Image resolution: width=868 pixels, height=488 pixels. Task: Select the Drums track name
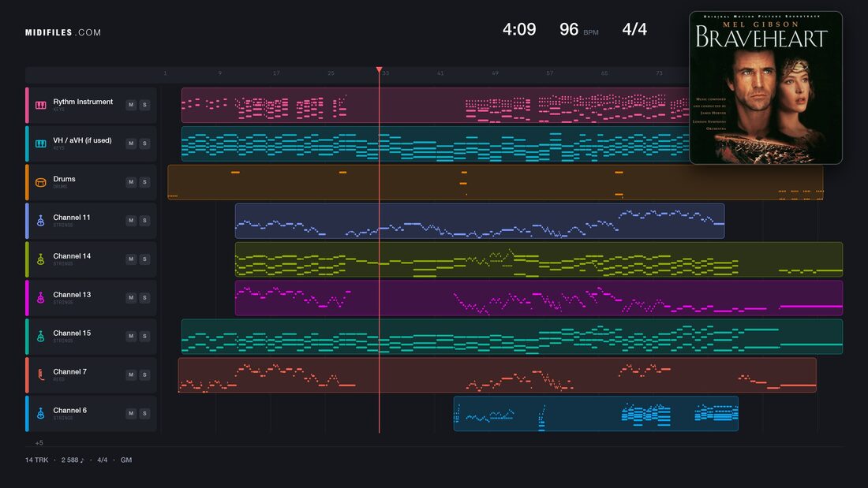64,179
